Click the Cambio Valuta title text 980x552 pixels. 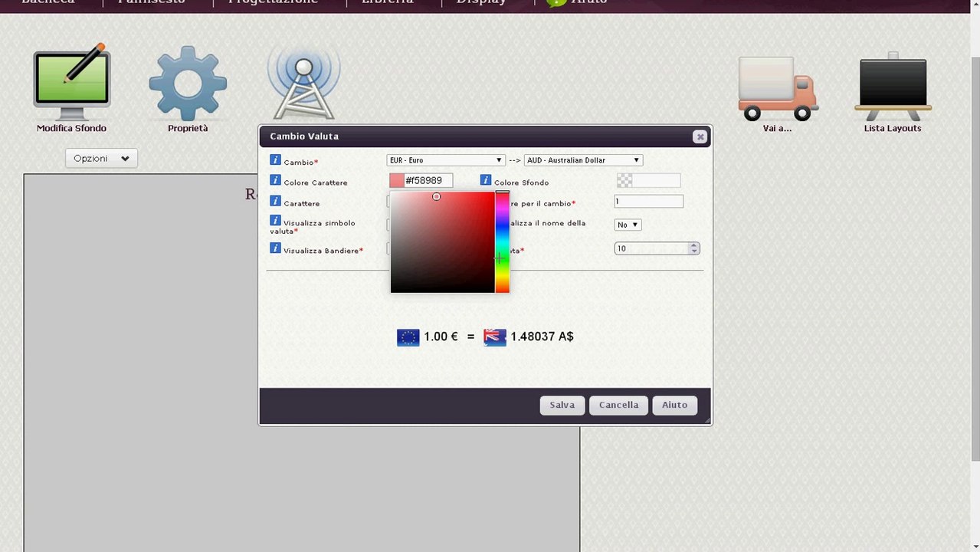[x=304, y=136]
